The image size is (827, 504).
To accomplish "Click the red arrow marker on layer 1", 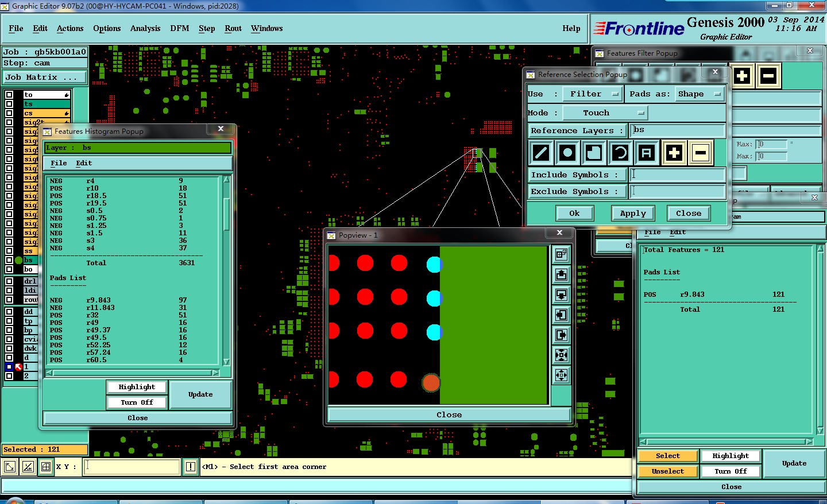I will (18, 367).
